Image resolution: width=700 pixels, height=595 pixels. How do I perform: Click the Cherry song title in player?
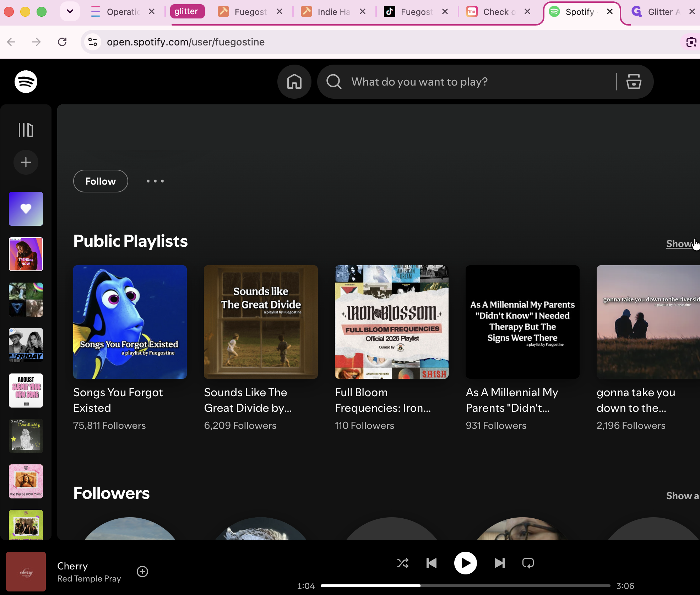coord(72,566)
